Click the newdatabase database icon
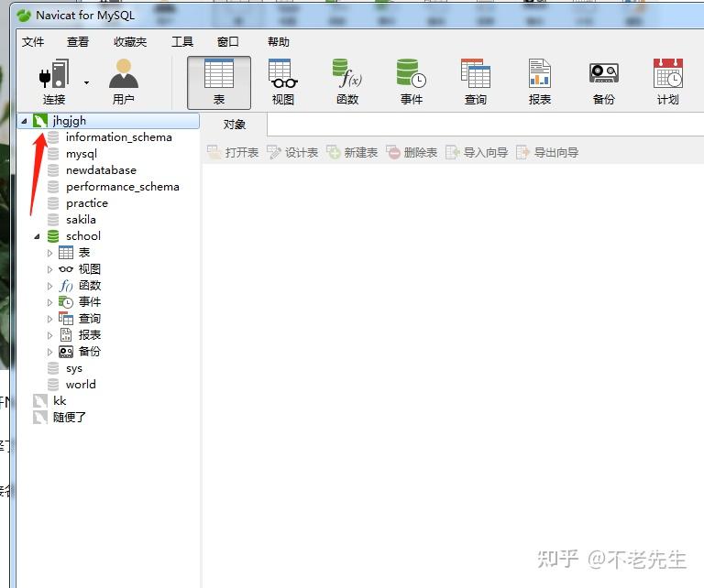This screenshot has width=704, height=588. 53,170
